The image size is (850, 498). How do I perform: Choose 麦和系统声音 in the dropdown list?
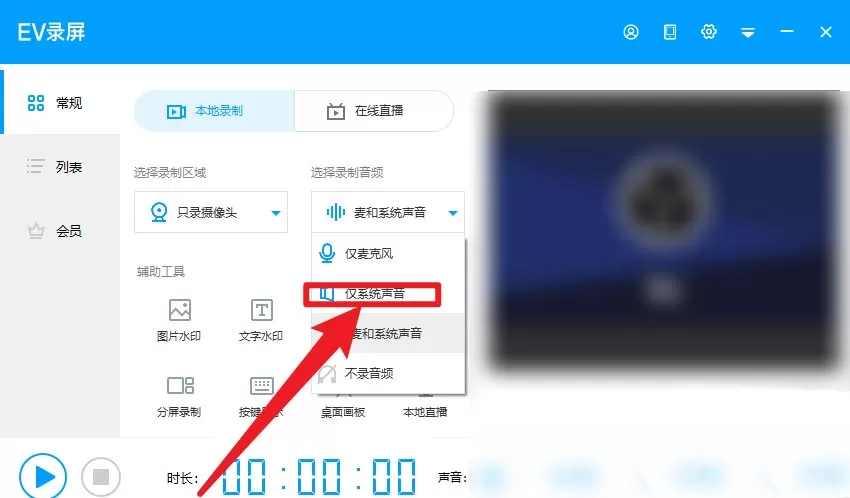click(x=388, y=333)
